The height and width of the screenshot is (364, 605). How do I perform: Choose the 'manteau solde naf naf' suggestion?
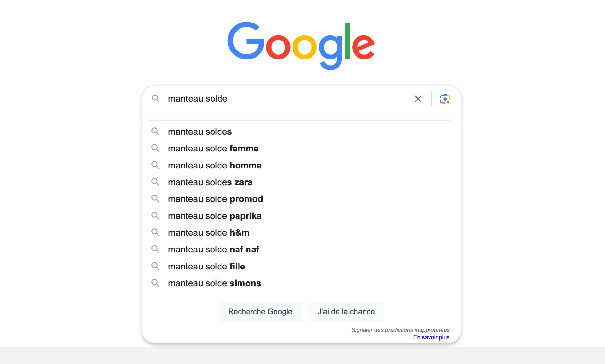tap(301, 249)
